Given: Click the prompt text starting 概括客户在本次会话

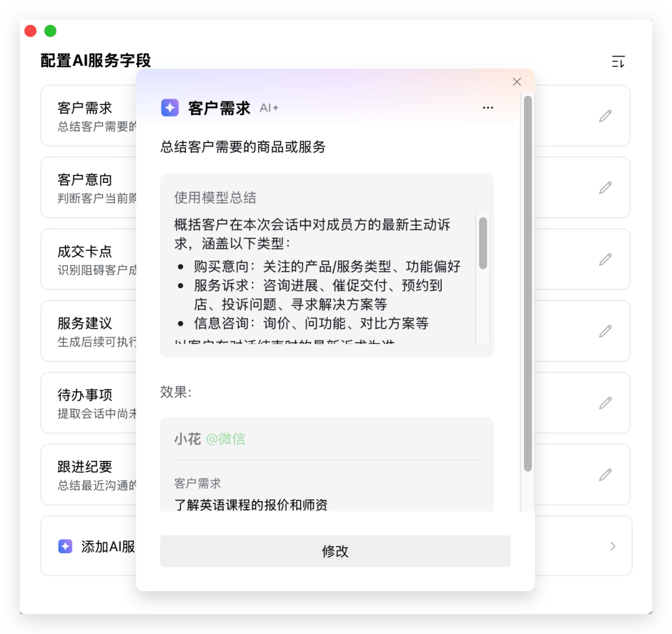Looking at the screenshot, I should [x=312, y=233].
